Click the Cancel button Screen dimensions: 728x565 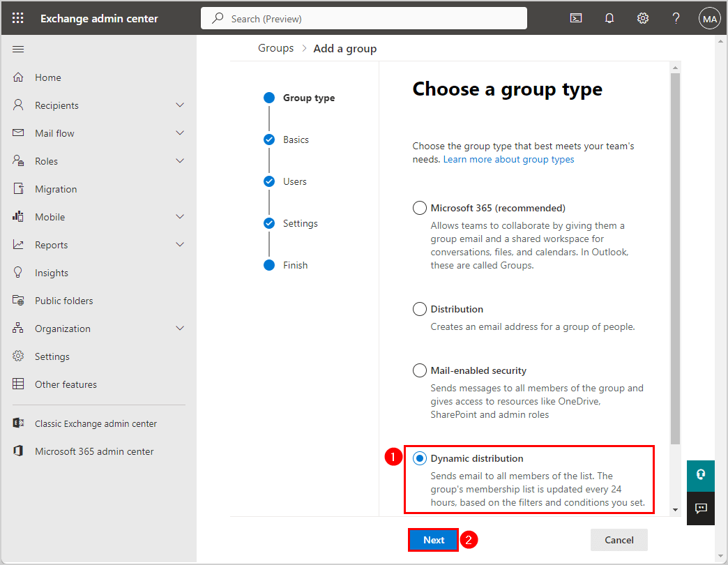[x=619, y=540]
